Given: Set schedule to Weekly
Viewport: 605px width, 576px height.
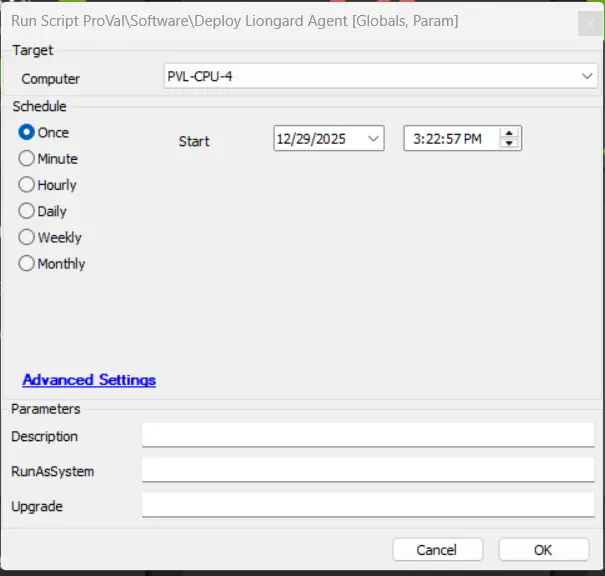Looking at the screenshot, I should pos(27,237).
